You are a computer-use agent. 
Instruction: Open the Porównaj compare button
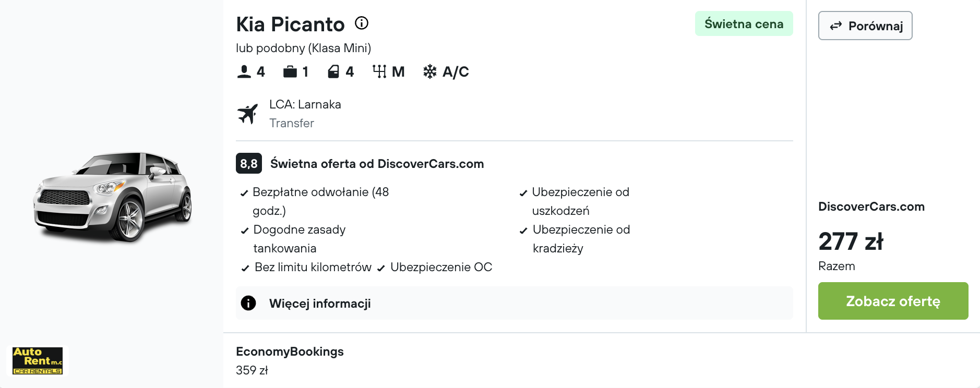click(x=865, y=26)
